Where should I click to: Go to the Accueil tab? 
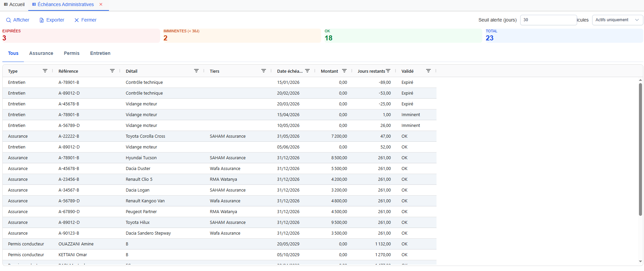[14, 4]
